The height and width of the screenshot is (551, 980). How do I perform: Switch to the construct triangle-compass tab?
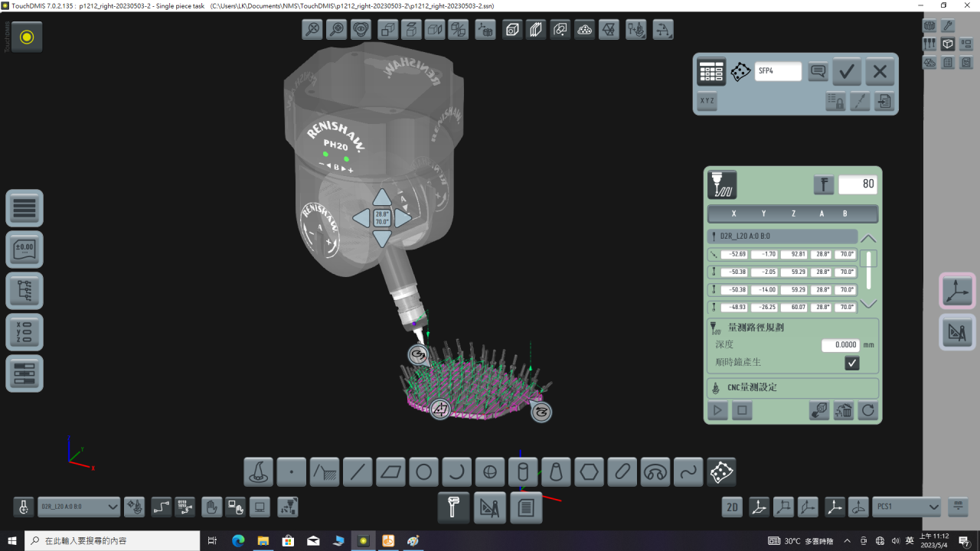pyautogui.click(x=490, y=507)
